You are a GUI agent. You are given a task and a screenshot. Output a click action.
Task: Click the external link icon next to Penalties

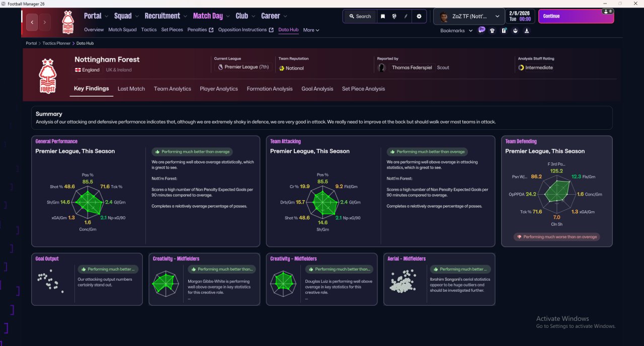tap(211, 30)
